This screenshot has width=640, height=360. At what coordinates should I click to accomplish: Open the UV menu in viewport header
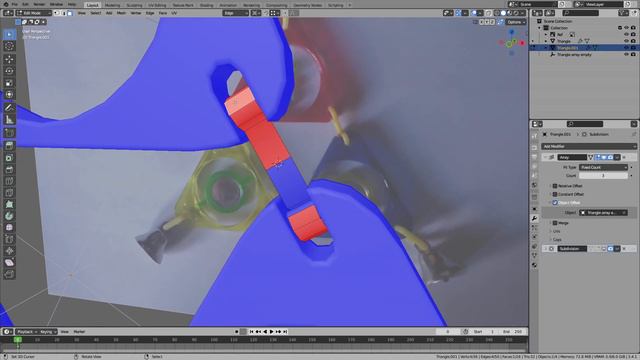(174, 13)
